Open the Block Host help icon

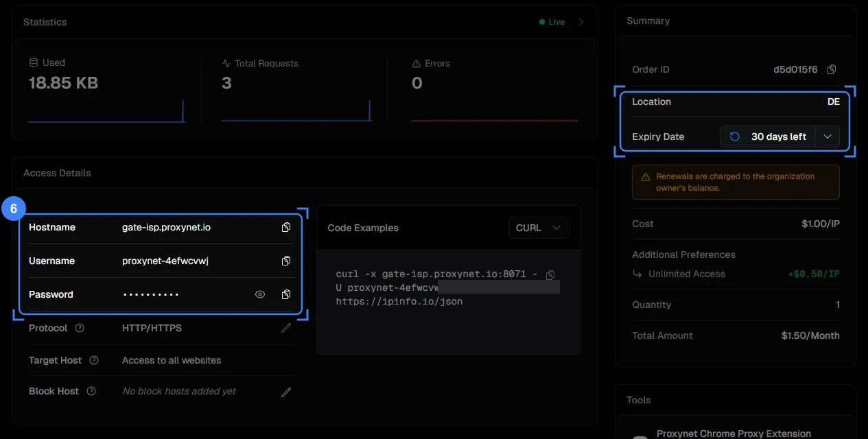point(91,391)
